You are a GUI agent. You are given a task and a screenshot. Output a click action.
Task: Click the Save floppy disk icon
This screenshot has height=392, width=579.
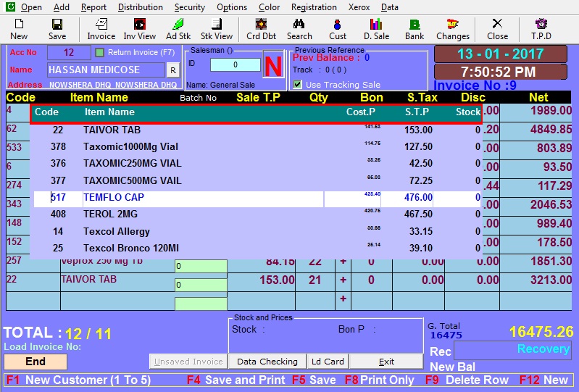point(57,29)
